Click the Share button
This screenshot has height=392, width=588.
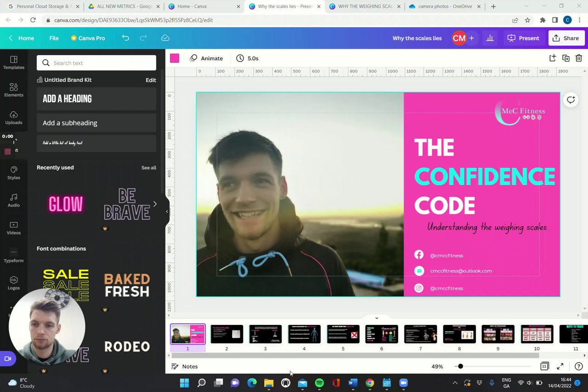tap(566, 38)
